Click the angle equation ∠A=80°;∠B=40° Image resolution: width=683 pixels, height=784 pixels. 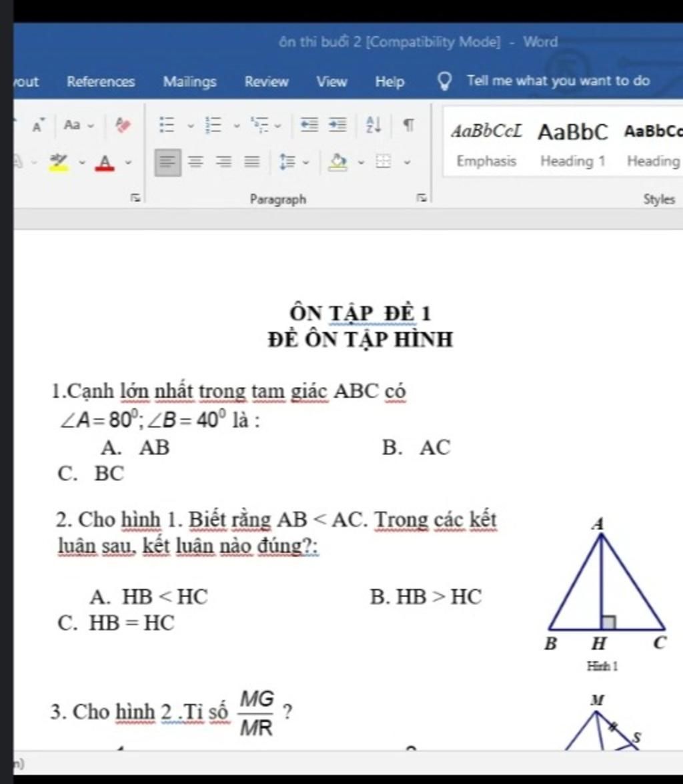pos(143,420)
